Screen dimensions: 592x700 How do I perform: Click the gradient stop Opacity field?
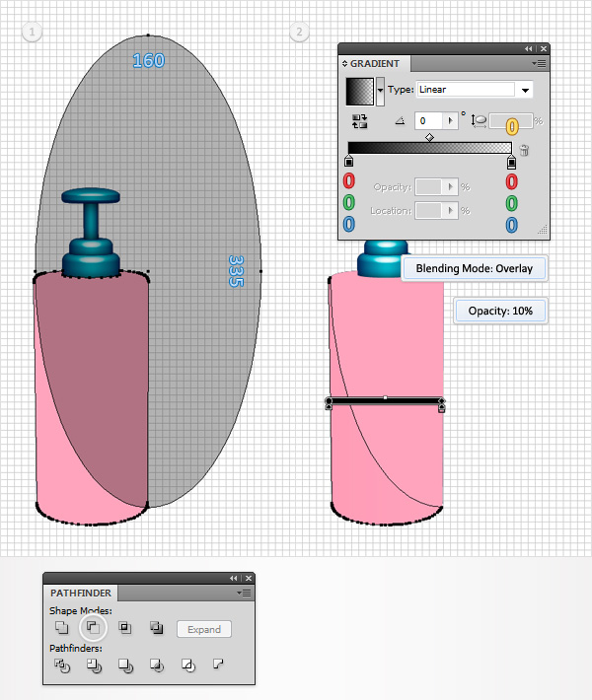[429, 186]
